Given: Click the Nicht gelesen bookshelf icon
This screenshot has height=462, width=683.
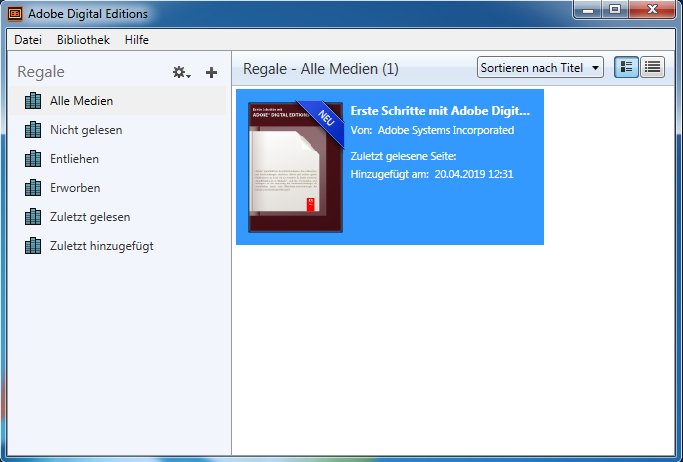Looking at the screenshot, I should [33, 130].
